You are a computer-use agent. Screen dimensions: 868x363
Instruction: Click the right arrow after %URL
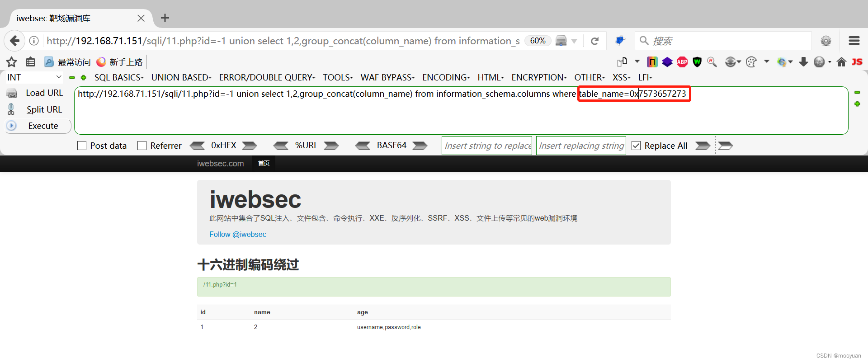coord(331,146)
